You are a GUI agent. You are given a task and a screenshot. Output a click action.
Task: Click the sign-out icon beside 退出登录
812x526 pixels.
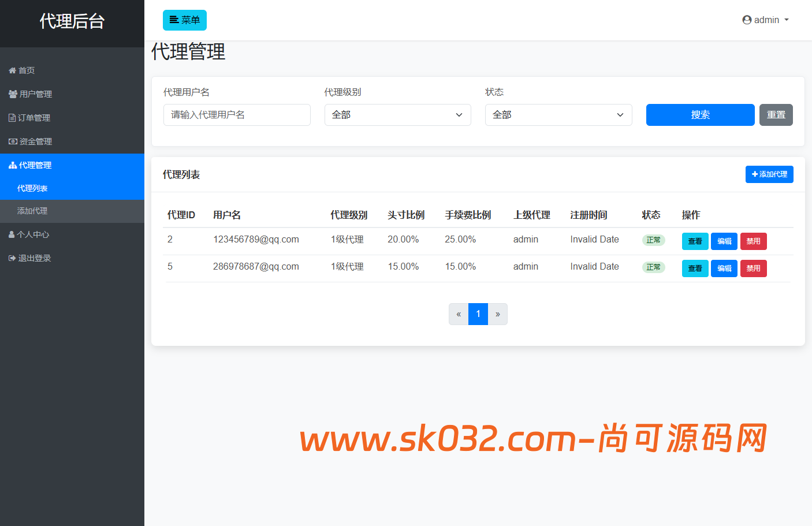click(12, 258)
